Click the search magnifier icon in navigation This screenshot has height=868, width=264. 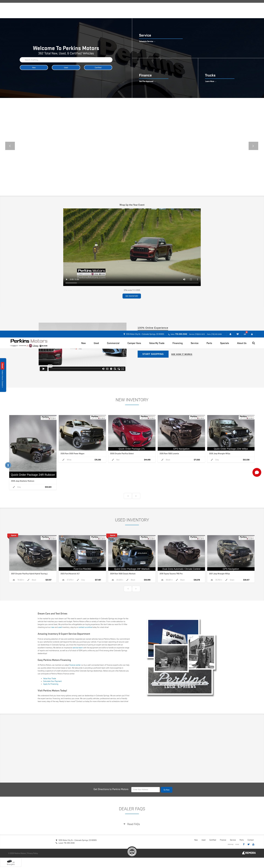[x=254, y=343]
